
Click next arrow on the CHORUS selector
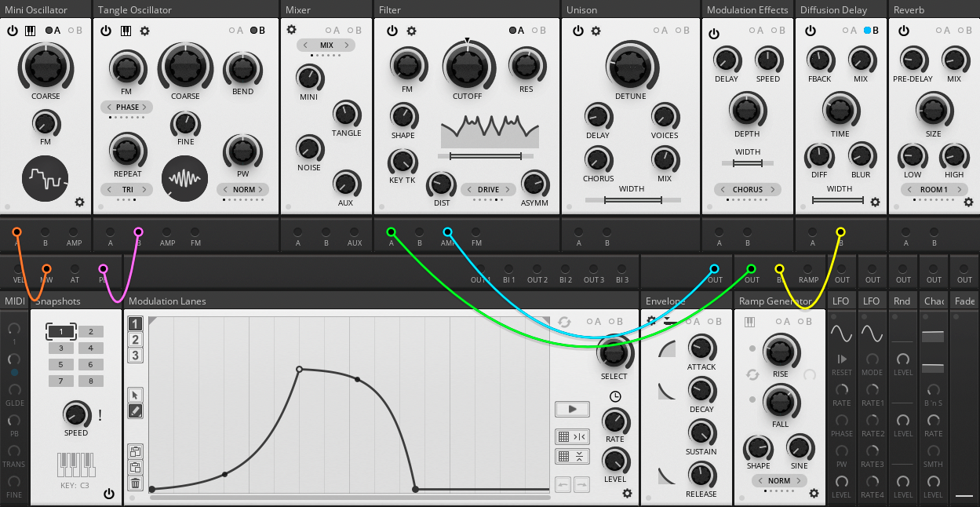pos(773,189)
